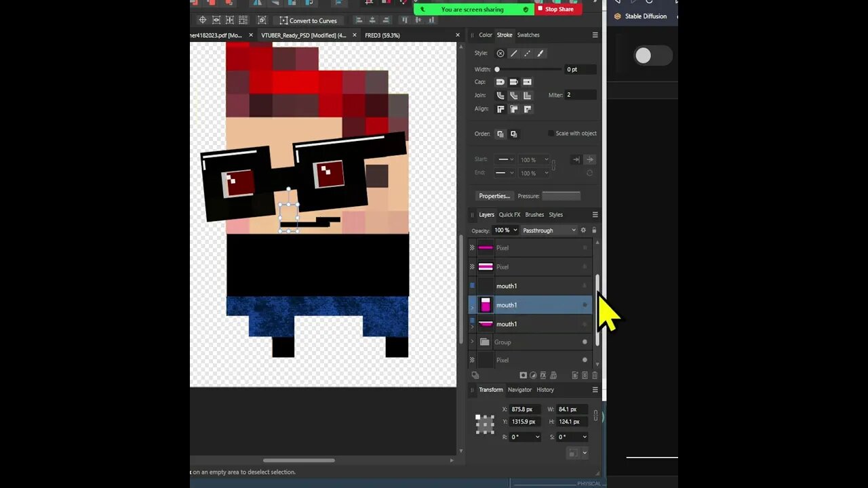Toggle the width-height aspect ratio link
The image size is (868, 488).
pos(596,415)
